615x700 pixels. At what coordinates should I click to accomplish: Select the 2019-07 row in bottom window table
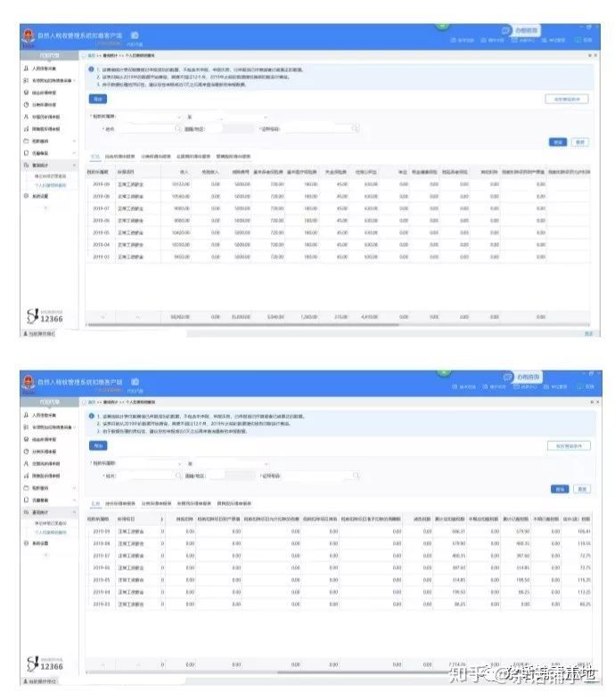click(x=339, y=556)
